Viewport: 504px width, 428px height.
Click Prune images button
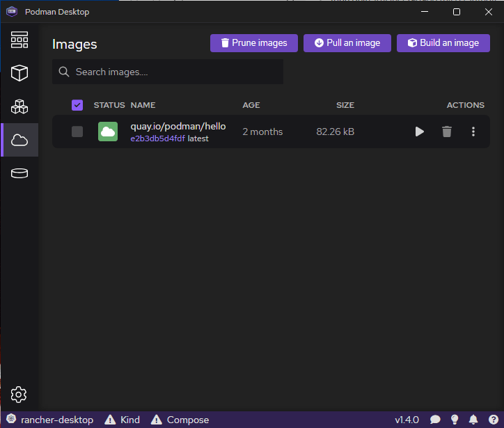[x=254, y=43]
